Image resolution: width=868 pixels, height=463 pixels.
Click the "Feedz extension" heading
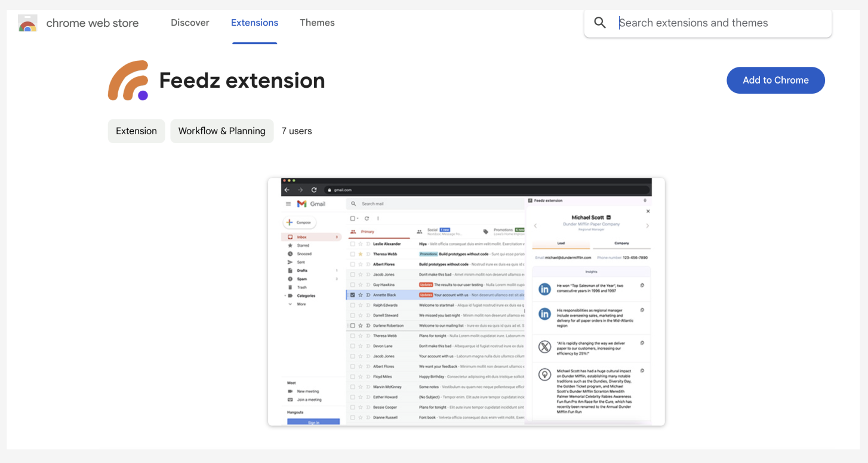pos(242,81)
